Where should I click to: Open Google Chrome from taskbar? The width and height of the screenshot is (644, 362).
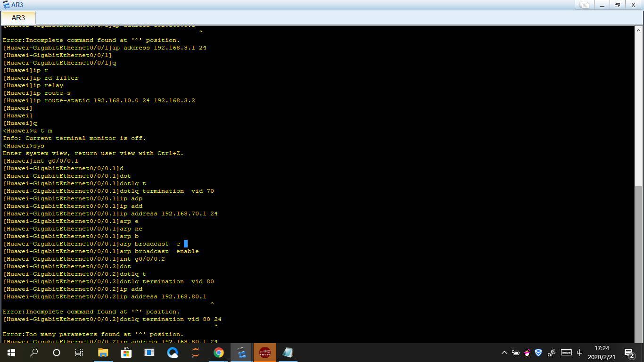(x=218, y=353)
